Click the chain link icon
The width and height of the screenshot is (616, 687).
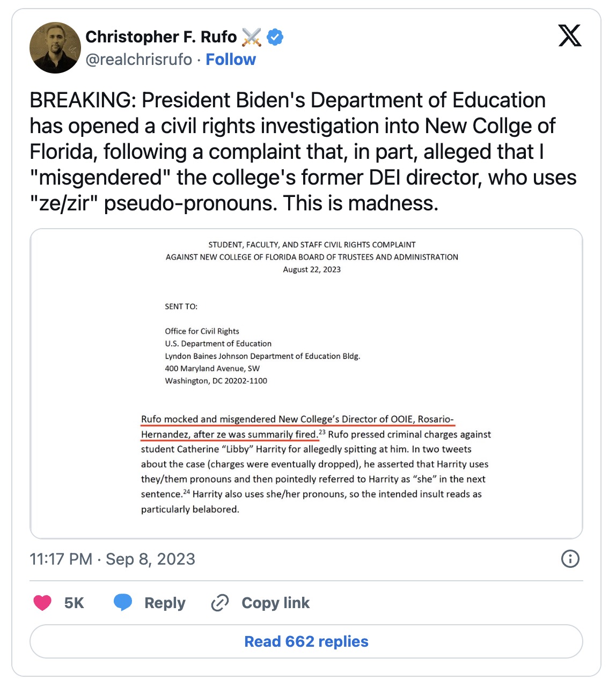click(220, 603)
